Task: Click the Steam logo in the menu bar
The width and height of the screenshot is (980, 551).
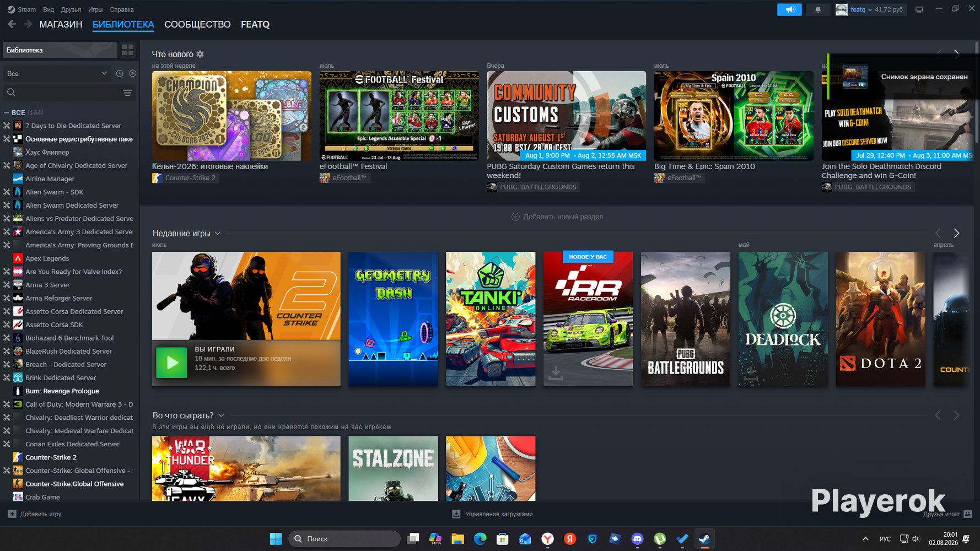Action: [x=11, y=9]
